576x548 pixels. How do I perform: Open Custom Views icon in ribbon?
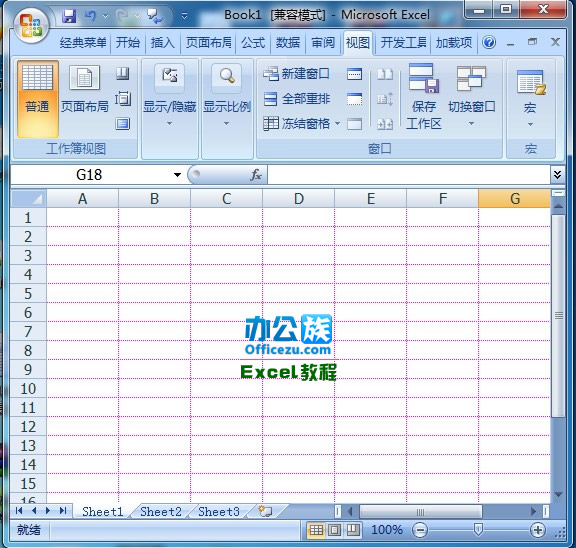click(123, 98)
